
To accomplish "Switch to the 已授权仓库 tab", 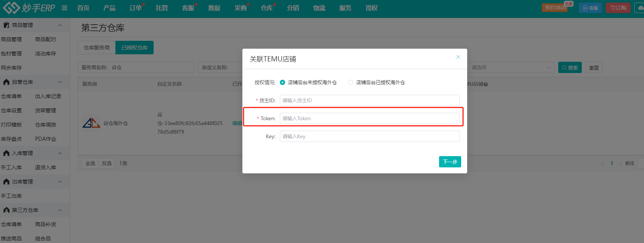I will 134,48.
